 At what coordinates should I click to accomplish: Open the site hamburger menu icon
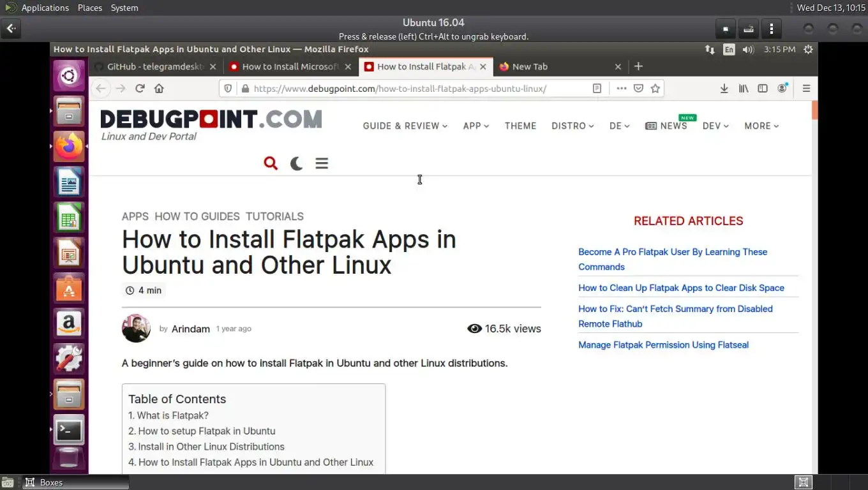[322, 163]
